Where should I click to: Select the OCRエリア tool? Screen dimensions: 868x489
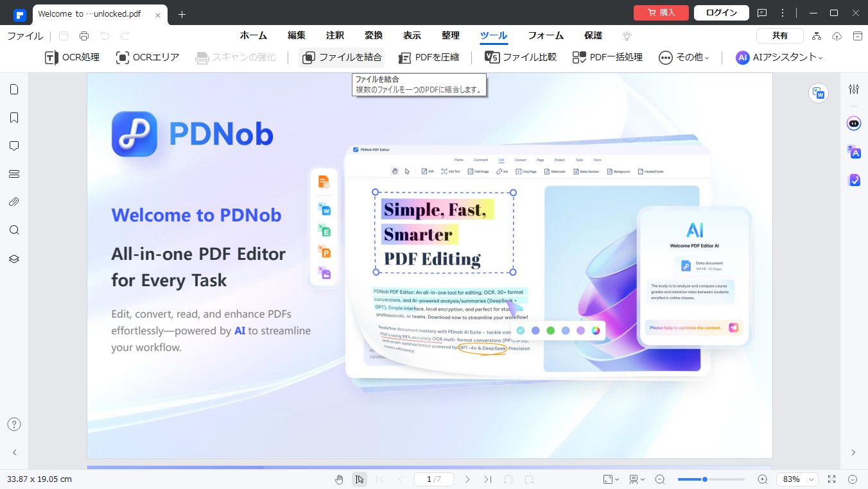click(x=148, y=58)
